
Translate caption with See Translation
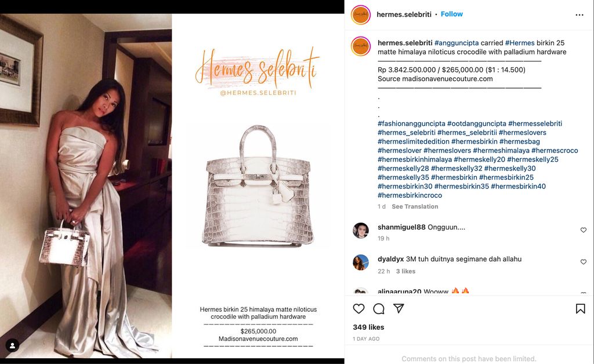[x=415, y=206]
